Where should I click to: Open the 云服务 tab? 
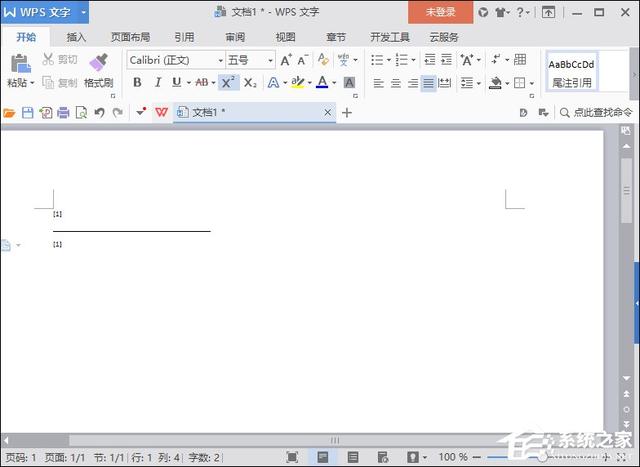(444, 37)
